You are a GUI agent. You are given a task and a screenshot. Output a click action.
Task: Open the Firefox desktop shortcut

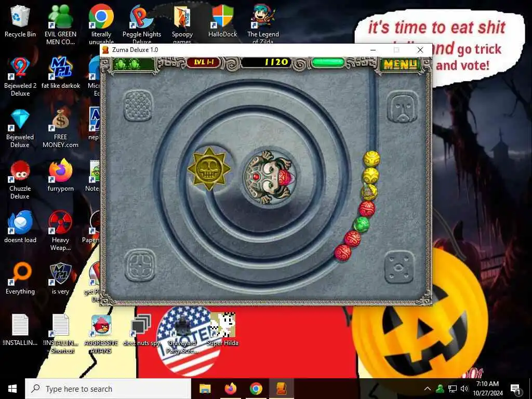coord(60,176)
